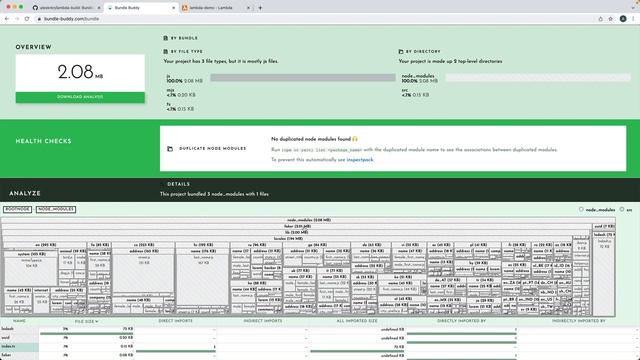Screen dimensions: 640x360
Task: Click the address bar URL field
Action: point(314,19)
